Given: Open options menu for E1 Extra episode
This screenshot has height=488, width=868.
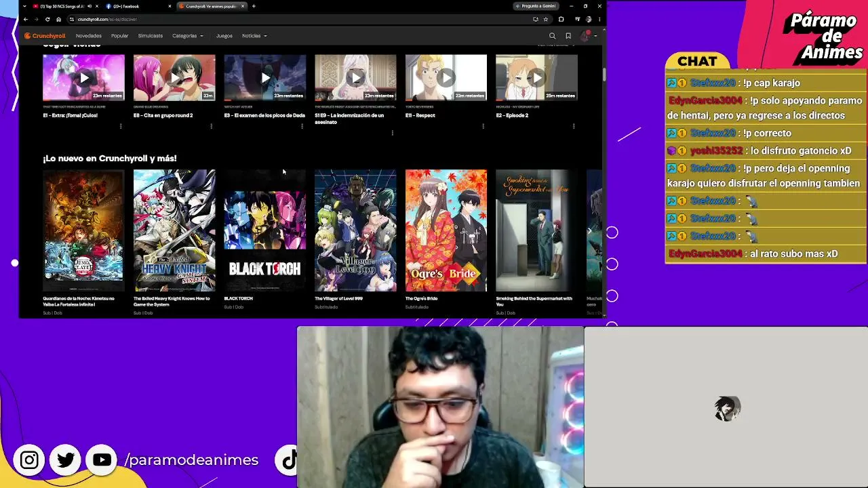Looking at the screenshot, I should click(x=121, y=126).
